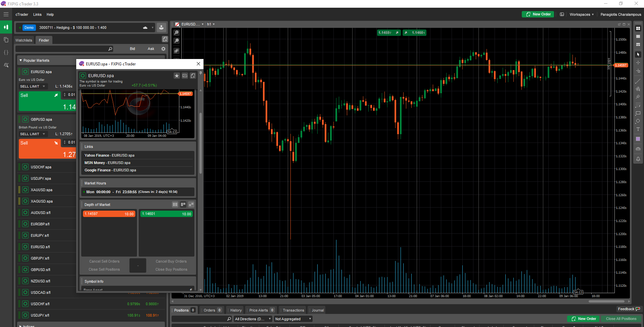Click the EURUSD.spa popup vertical scrollbar

[201, 143]
